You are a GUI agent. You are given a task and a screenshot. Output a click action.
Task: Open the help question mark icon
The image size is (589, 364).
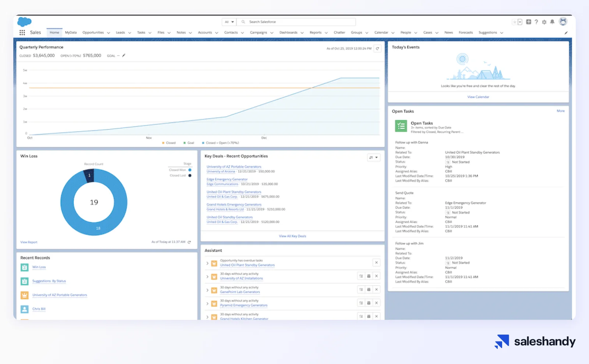(x=536, y=22)
